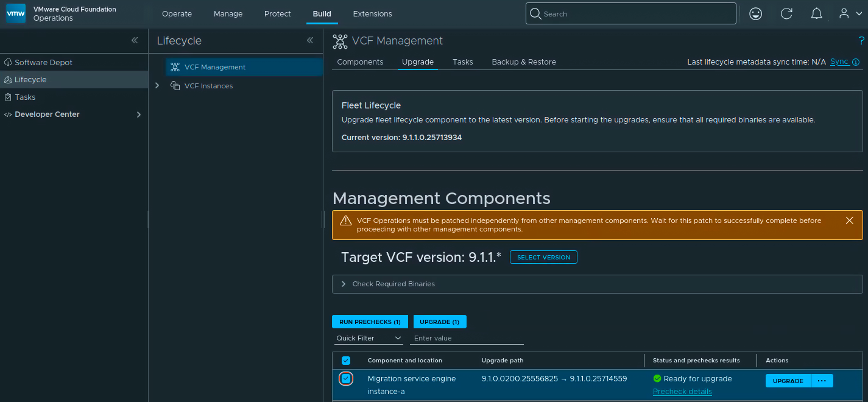Click Current version 9.1.1.0.25713934 text
Viewport: 868px width, 402px height.
tap(401, 138)
